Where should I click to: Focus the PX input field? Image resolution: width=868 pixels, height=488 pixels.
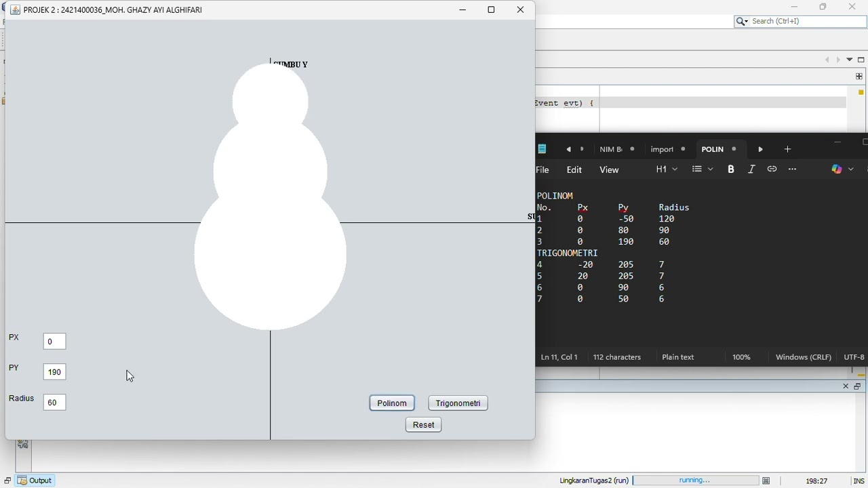point(55,342)
